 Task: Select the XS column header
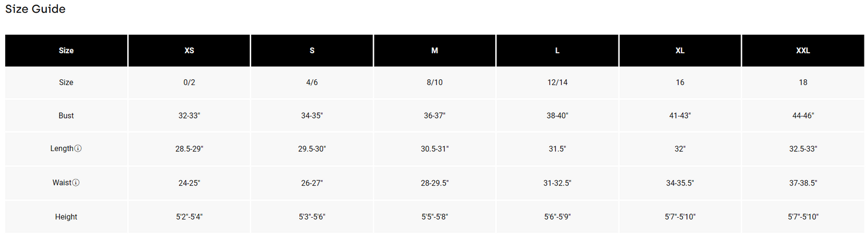pyautogui.click(x=189, y=50)
